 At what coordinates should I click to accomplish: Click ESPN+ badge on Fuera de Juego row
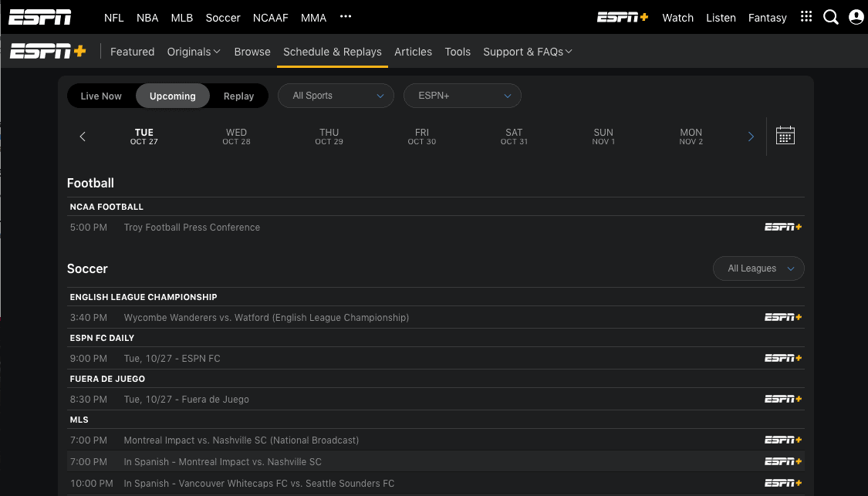(x=783, y=399)
